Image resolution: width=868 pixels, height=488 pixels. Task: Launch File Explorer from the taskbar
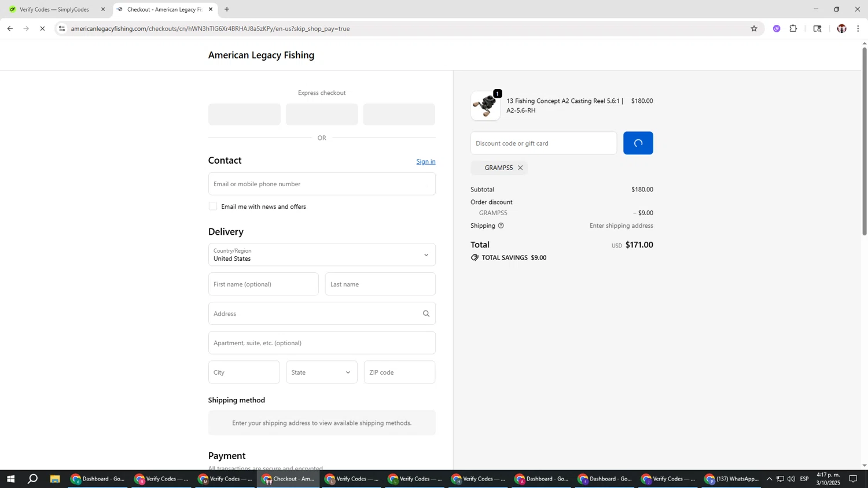(55, 479)
